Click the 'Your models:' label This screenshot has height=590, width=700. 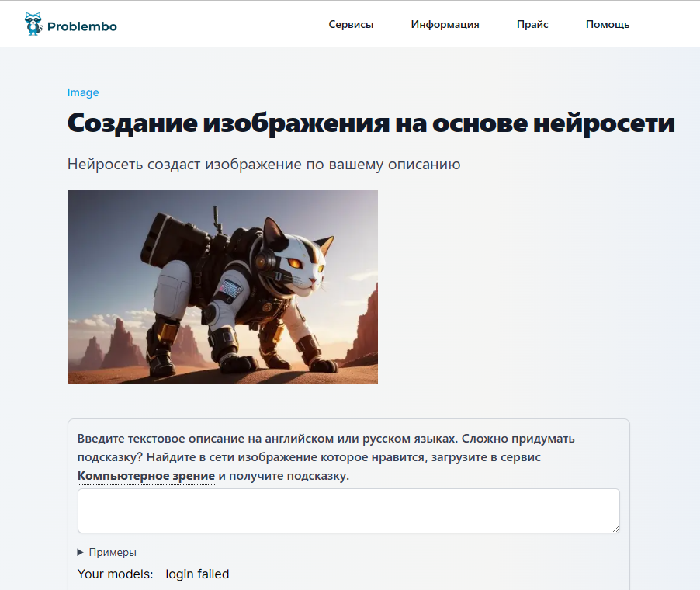(x=115, y=574)
